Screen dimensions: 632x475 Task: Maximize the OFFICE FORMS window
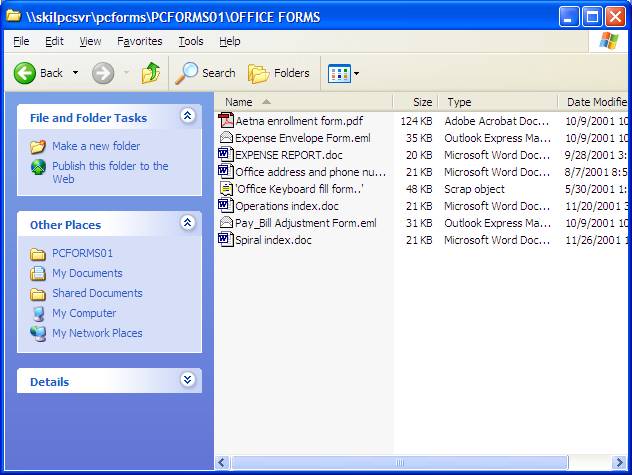592,17
